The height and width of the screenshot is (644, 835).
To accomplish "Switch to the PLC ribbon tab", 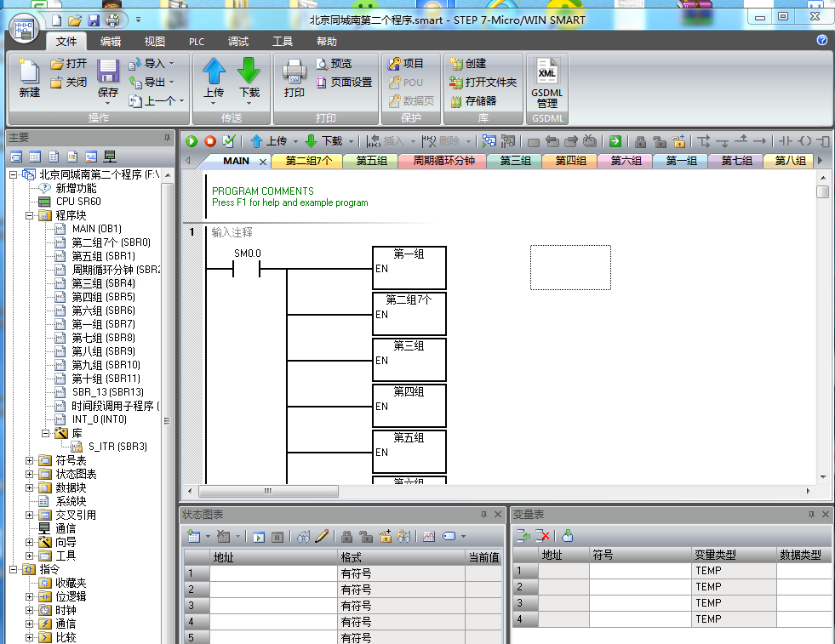I will (x=197, y=42).
